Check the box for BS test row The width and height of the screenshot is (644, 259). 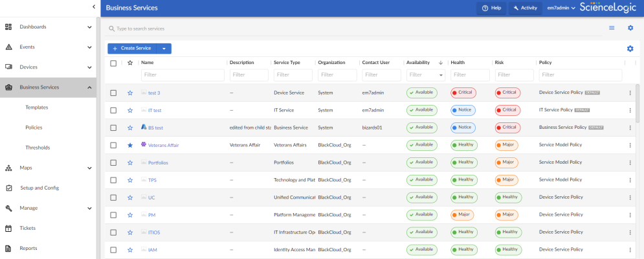[x=113, y=128]
